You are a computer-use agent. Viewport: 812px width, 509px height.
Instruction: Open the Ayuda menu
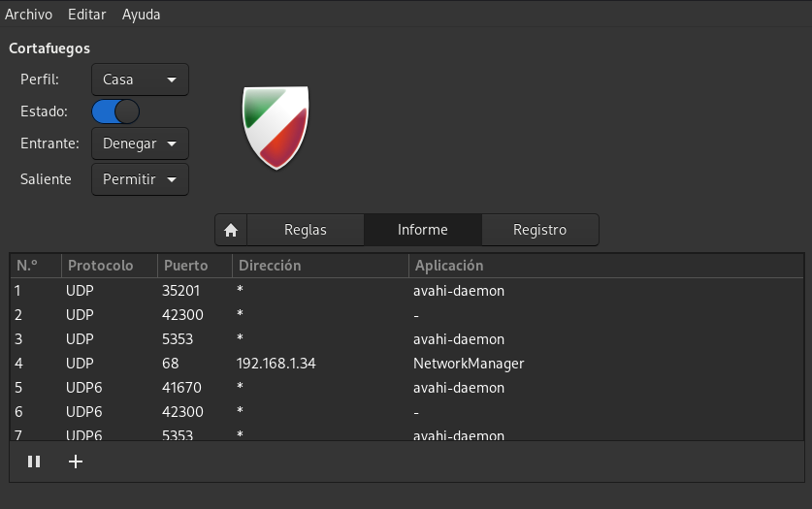141,15
